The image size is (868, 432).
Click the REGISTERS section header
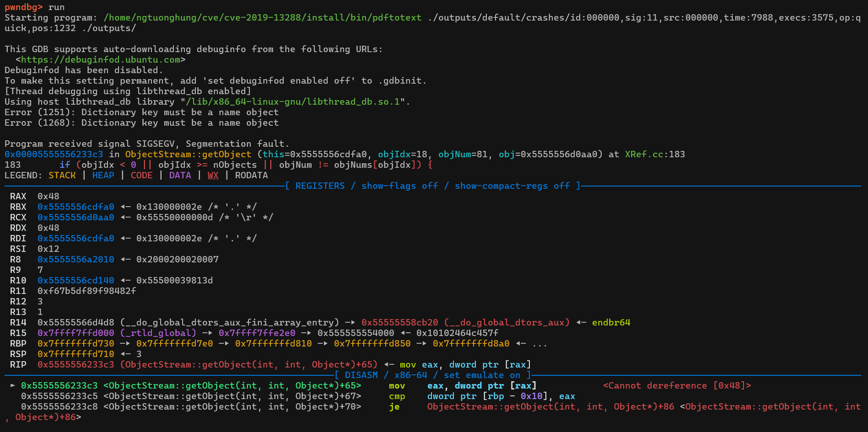pyautogui.click(x=320, y=186)
